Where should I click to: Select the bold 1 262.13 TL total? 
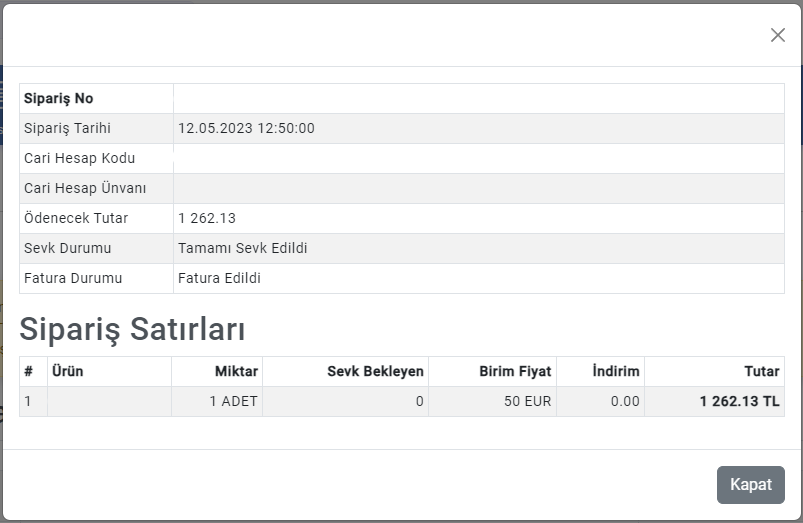(739, 401)
